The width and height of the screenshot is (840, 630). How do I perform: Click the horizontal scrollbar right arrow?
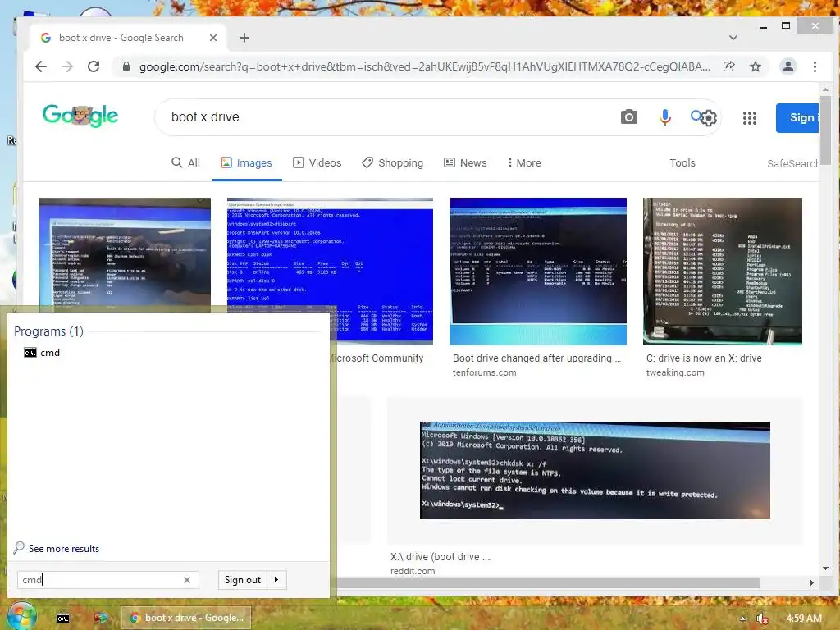pos(811,583)
